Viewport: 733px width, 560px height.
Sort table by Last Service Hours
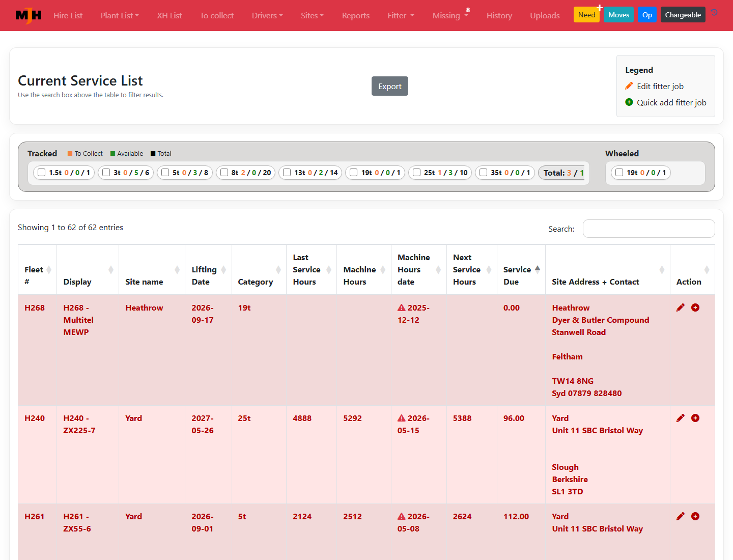pyautogui.click(x=312, y=269)
